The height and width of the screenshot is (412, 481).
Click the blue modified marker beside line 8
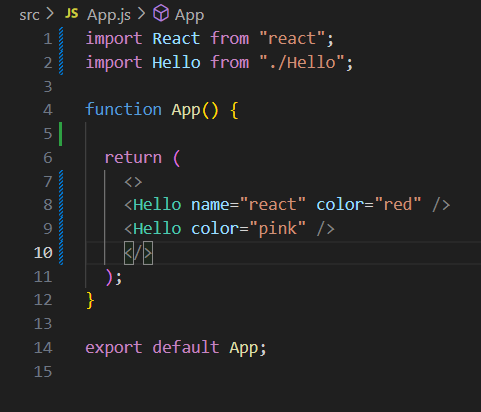click(61, 205)
